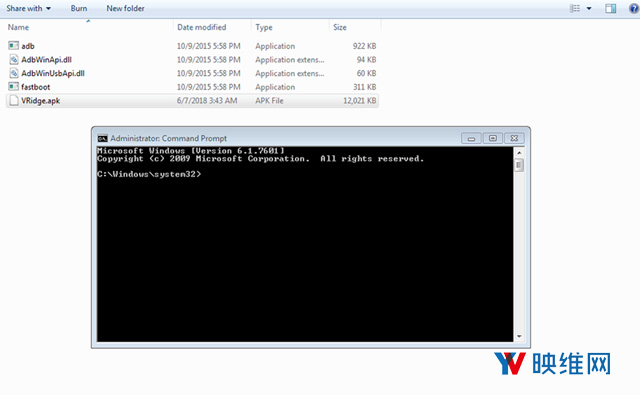Click the fastboot file name

[x=36, y=87]
